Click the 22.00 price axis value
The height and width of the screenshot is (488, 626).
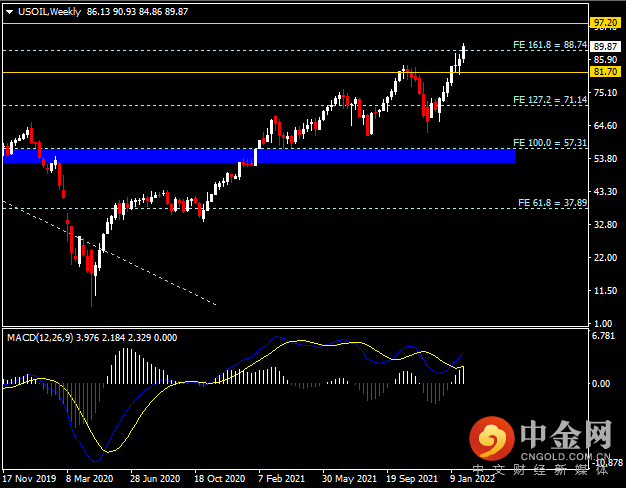(x=605, y=258)
